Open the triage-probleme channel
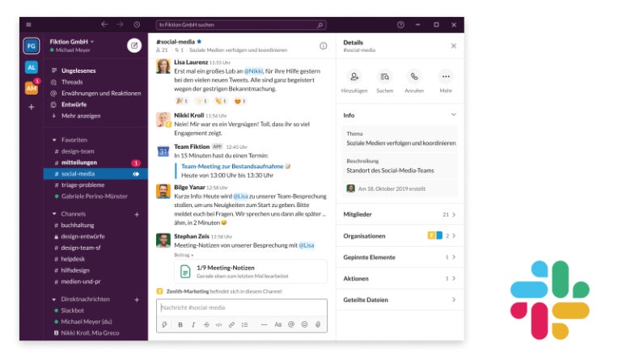Image resolution: width=631 pixels, height=364 pixels. [83, 185]
